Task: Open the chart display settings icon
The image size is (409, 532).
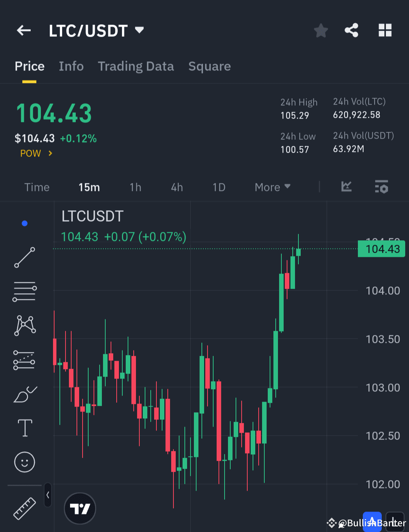Action: click(381, 187)
